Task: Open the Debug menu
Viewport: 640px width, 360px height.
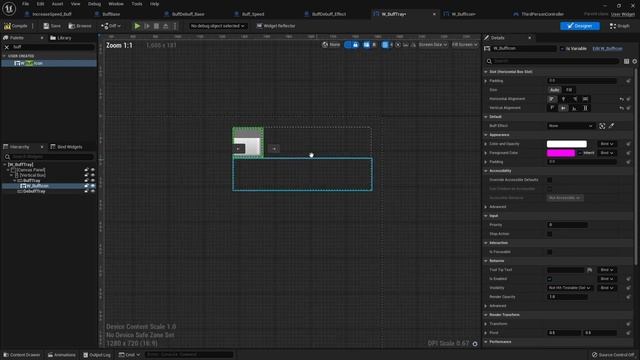Action: (x=94, y=4)
